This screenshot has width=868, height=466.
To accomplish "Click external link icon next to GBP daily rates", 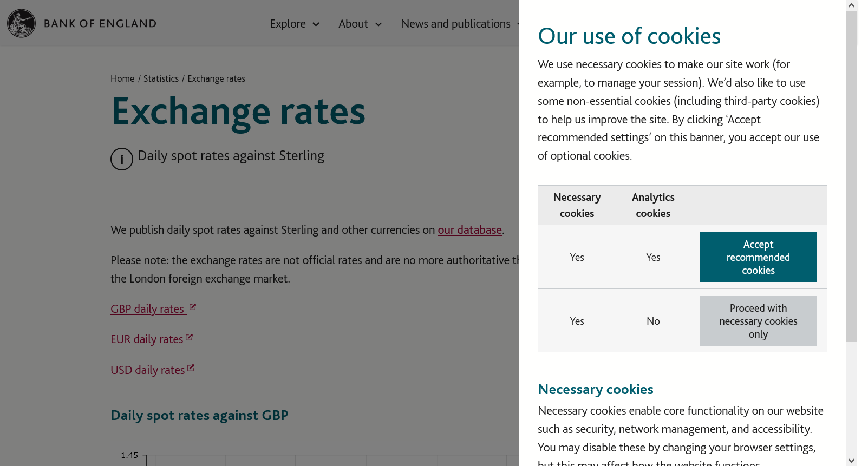I will [x=193, y=307].
